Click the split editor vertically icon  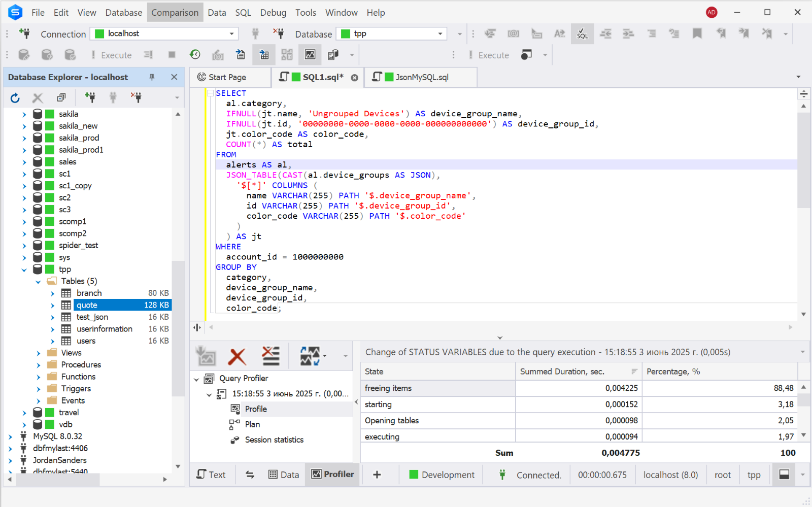tap(197, 327)
